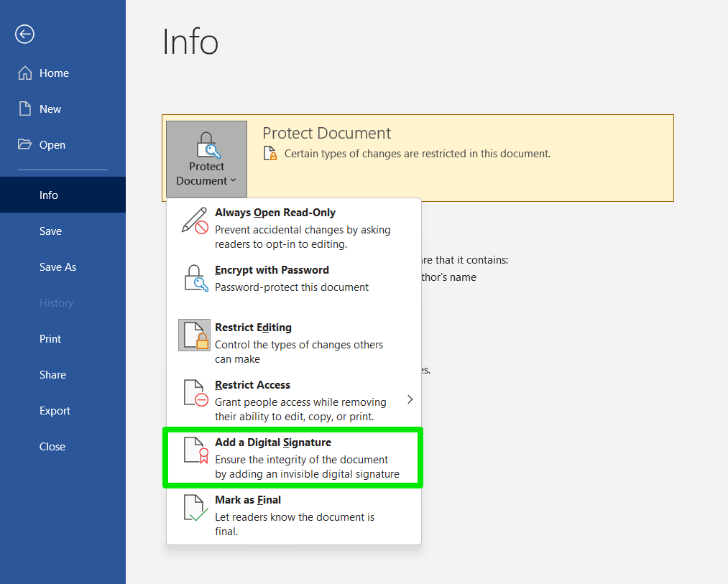Click the Open folder icon
Image resolution: width=728 pixels, height=584 pixels.
point(25,145)
